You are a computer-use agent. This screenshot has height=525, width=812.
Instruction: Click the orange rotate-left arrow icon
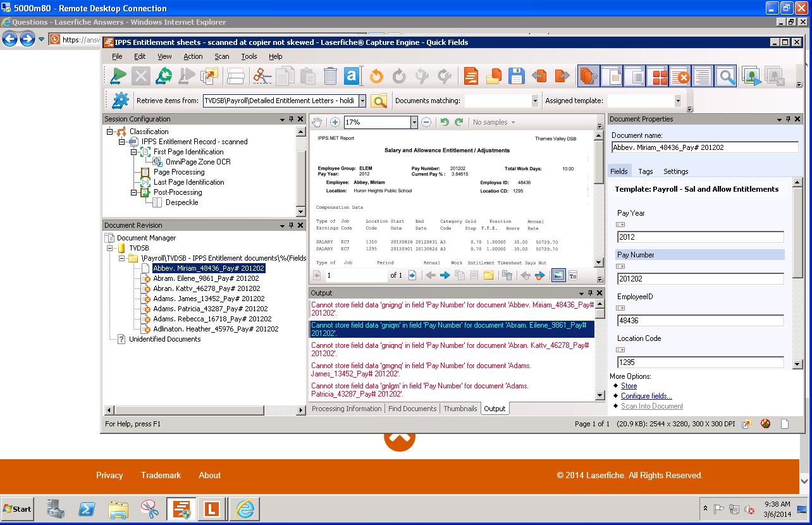376,77
